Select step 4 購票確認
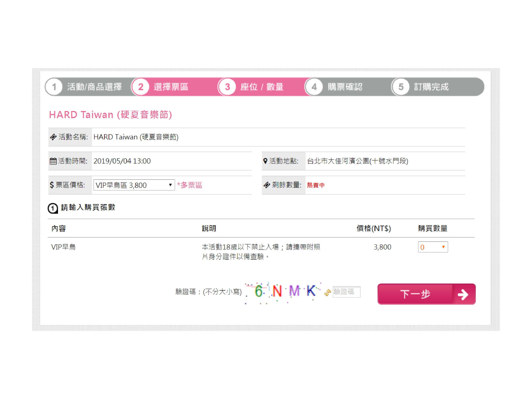 click(x=344, y=87)
